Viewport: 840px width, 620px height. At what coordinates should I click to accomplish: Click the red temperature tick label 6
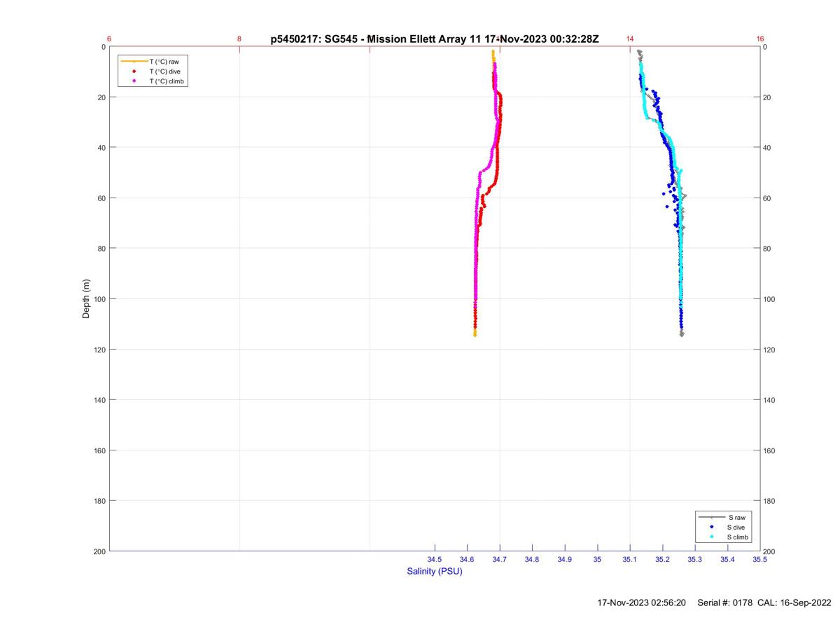click(110, 39)
